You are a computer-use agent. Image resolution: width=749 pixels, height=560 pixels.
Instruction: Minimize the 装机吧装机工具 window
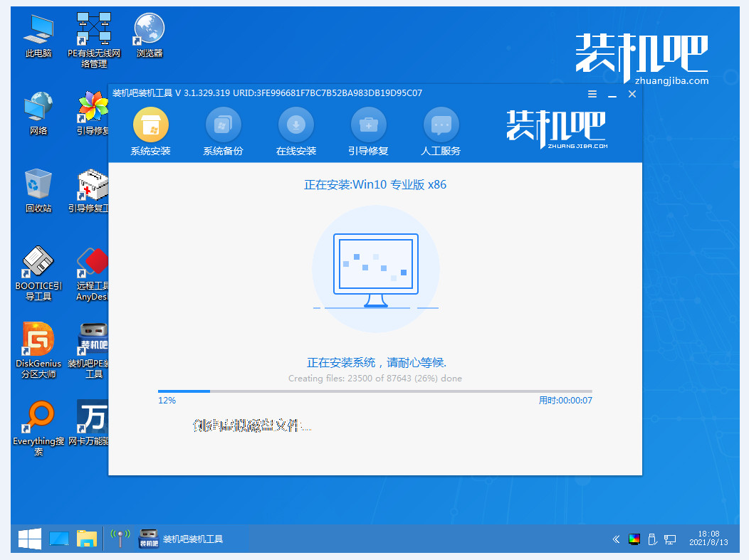[612, 94]
